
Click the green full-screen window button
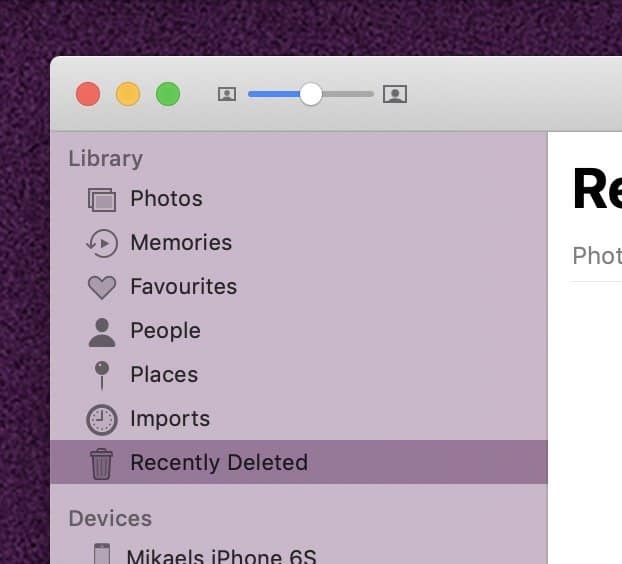tap(168, 94)
